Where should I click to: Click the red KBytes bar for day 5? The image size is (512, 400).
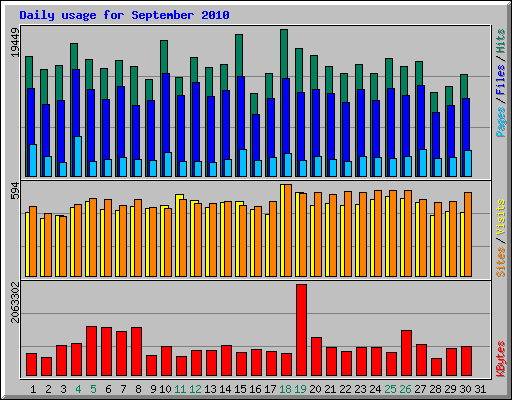coord(91,351)
